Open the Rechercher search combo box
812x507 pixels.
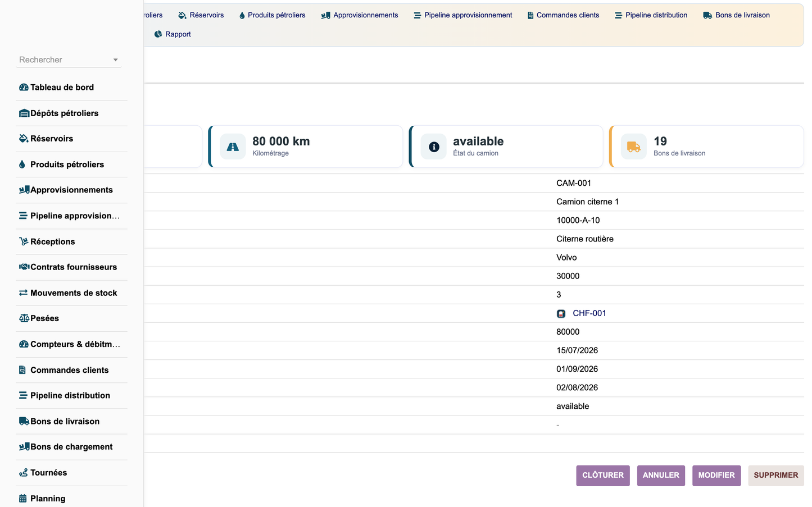(69, 60)
